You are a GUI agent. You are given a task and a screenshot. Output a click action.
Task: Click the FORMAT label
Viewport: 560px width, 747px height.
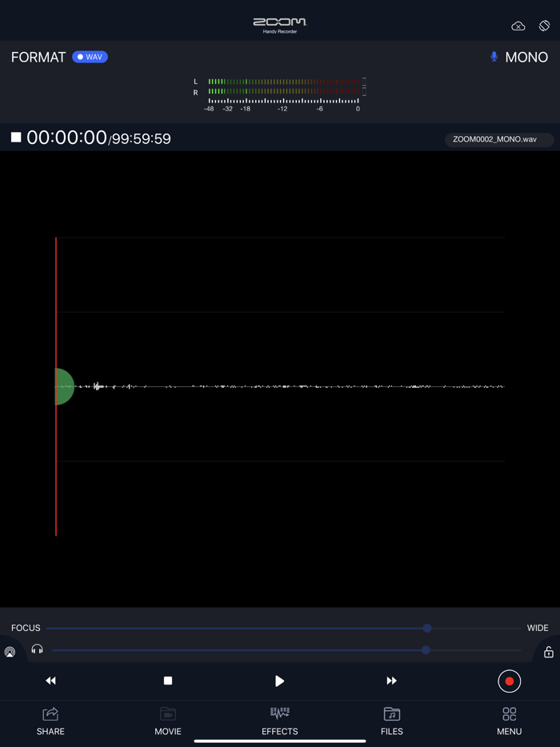click(x=38, y=57)
